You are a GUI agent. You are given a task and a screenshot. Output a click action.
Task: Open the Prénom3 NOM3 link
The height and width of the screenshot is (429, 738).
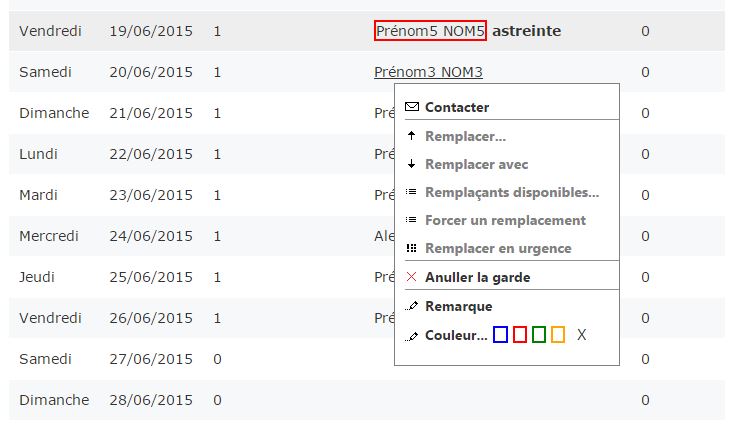(x=428, y=72)
